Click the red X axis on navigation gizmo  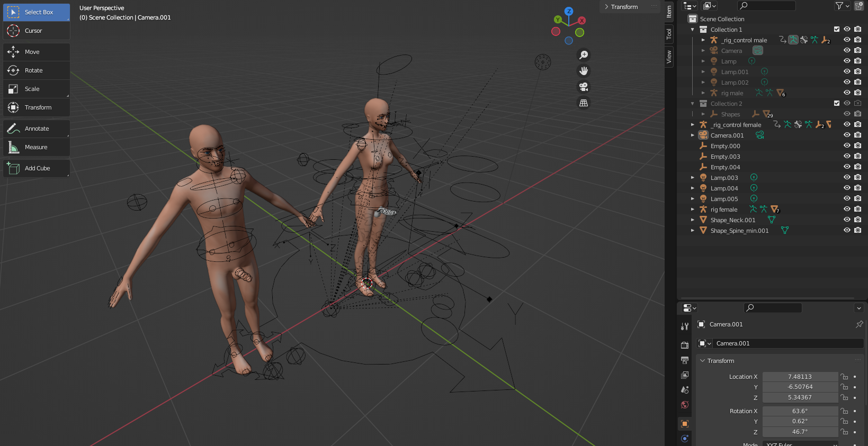582,21
